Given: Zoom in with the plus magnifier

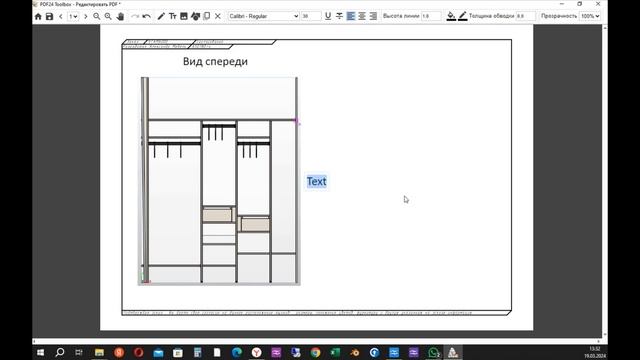Looking at the screenshot, I should point(108,16).
